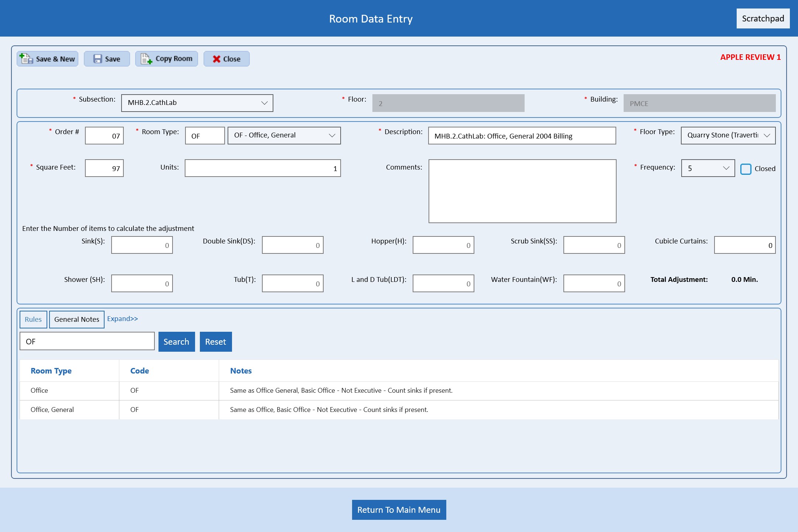Click the Copy Room page icon

pos(146,59)
